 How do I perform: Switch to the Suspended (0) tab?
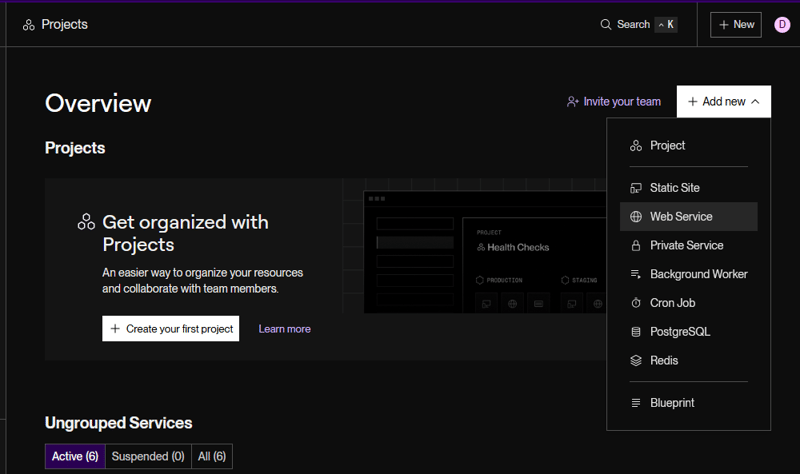(x=148, y=456)
